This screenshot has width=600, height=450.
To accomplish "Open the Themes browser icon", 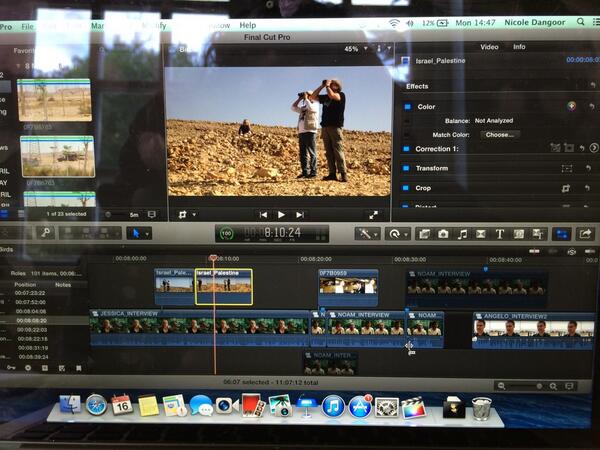I will click(538, 234).
